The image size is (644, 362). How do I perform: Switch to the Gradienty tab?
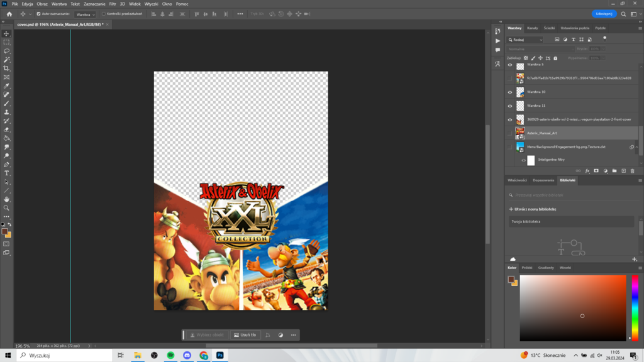[x=546, y=268]
